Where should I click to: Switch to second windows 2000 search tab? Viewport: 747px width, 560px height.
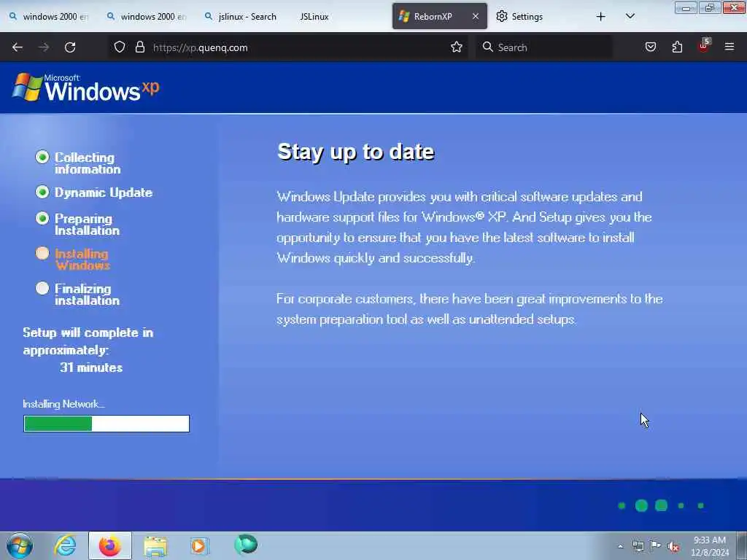point(146,17)
